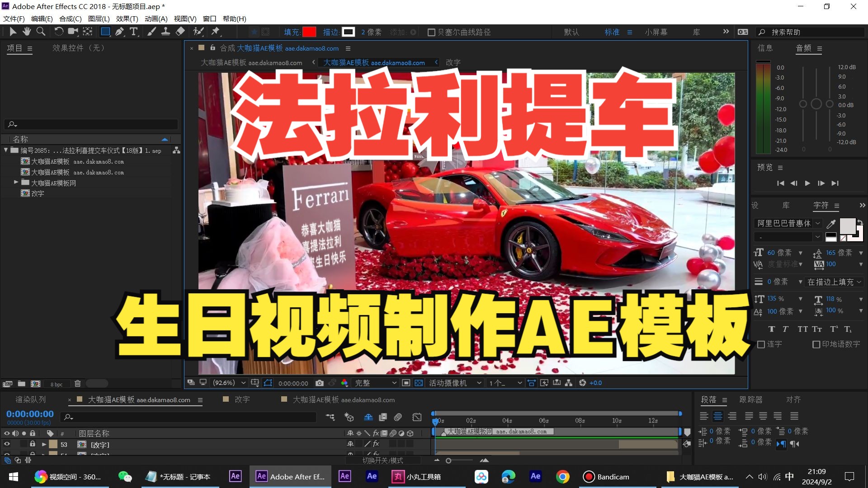Toggle faux italic T in Character panel
Screen dimensions: 868x488
(x=786, y=329)
